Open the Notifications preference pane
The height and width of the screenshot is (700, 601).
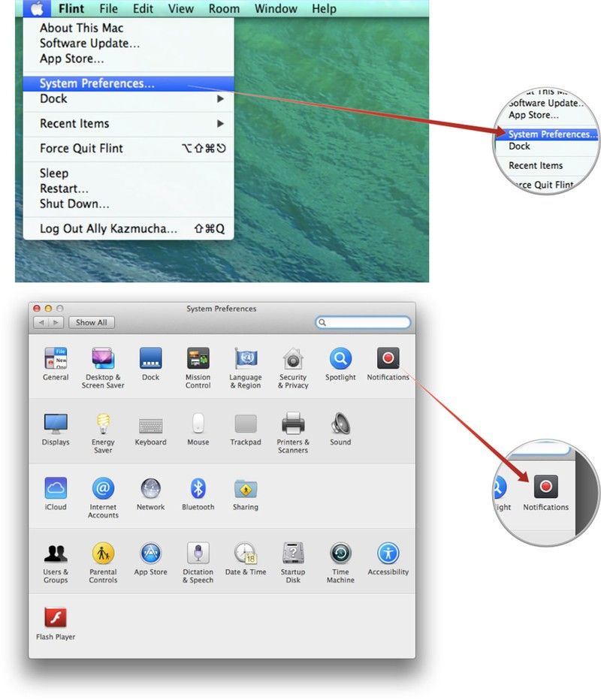(x=388, y=359)
